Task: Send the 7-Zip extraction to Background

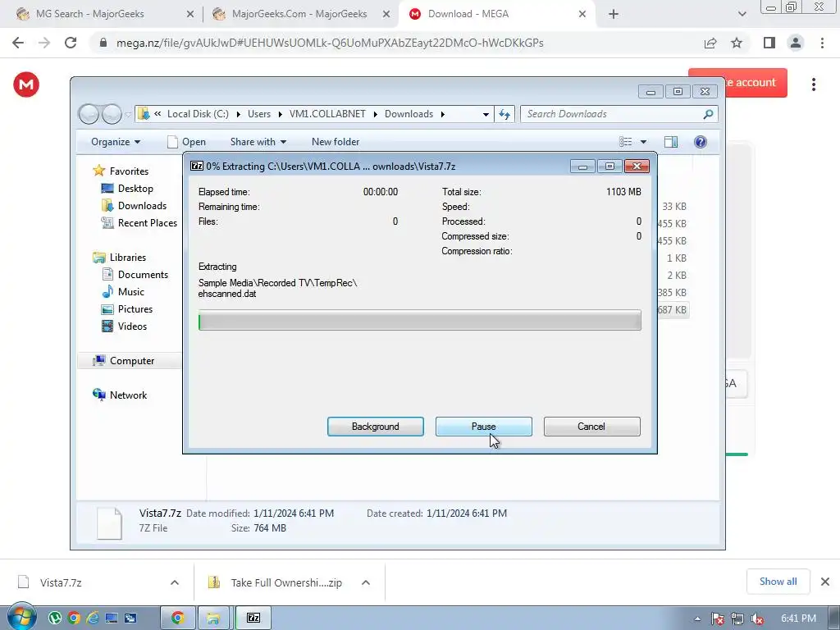Action: [x=376, y=427]
